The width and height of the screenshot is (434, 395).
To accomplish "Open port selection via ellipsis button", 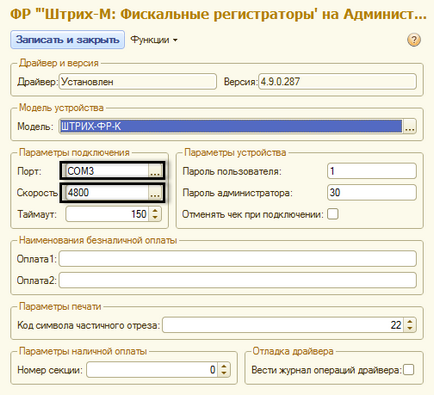I will (155, 171).
